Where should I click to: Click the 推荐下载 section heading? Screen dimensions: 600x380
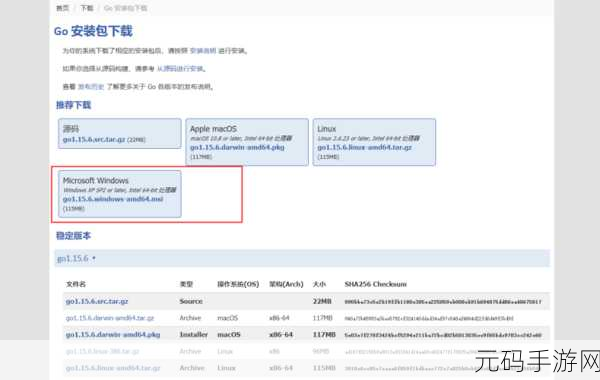pos(73,105)
